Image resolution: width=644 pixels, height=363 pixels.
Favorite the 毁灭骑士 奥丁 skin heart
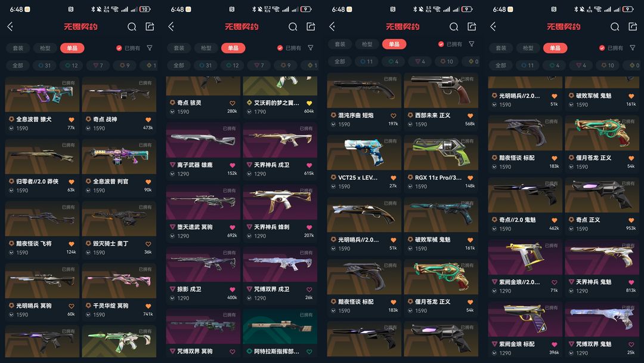[148, 244]
